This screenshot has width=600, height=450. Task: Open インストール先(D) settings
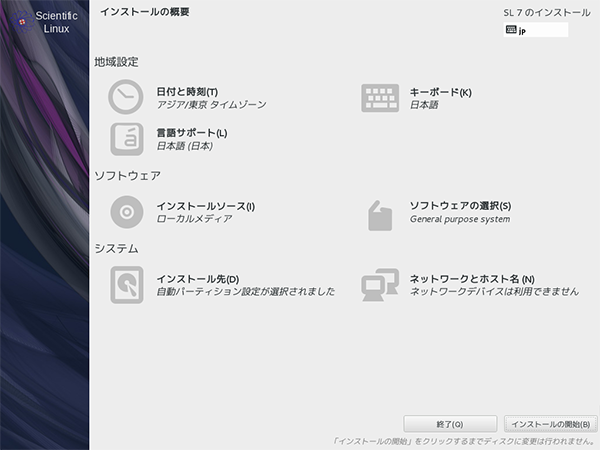198,279
